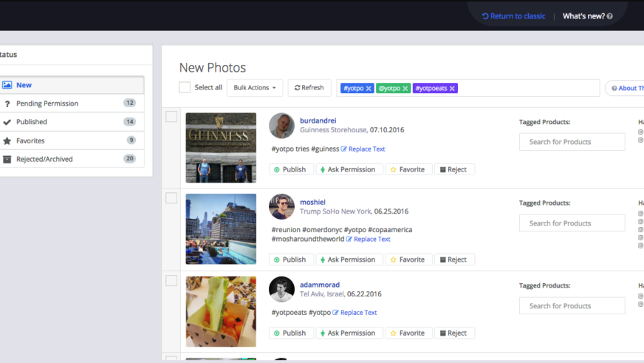Click burdandrei's profile avatar

281,126
